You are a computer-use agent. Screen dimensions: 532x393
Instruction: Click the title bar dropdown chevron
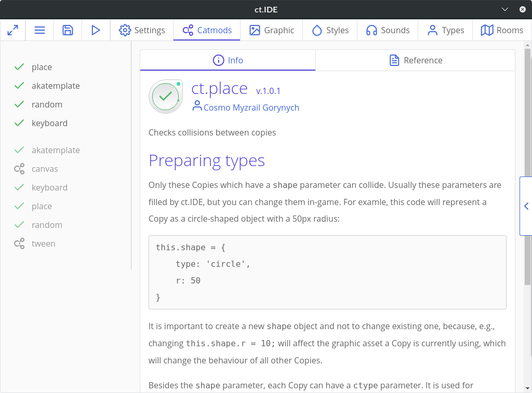click(506, 9)
